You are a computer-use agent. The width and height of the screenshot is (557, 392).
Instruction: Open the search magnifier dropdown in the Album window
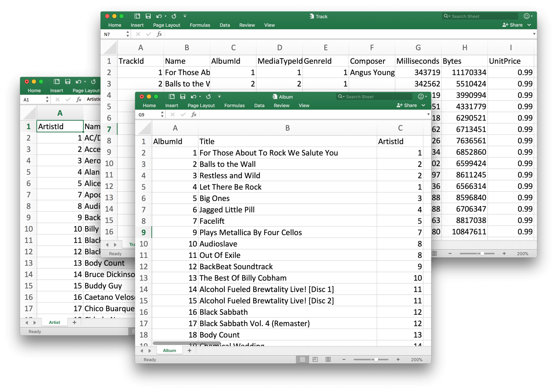341,96
